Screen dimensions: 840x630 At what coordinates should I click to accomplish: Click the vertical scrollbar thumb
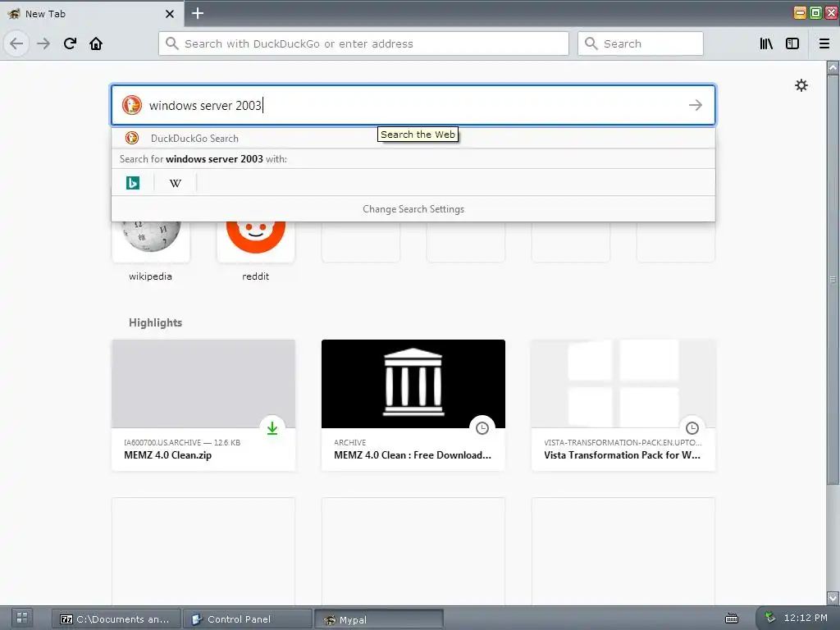point(833,279)
